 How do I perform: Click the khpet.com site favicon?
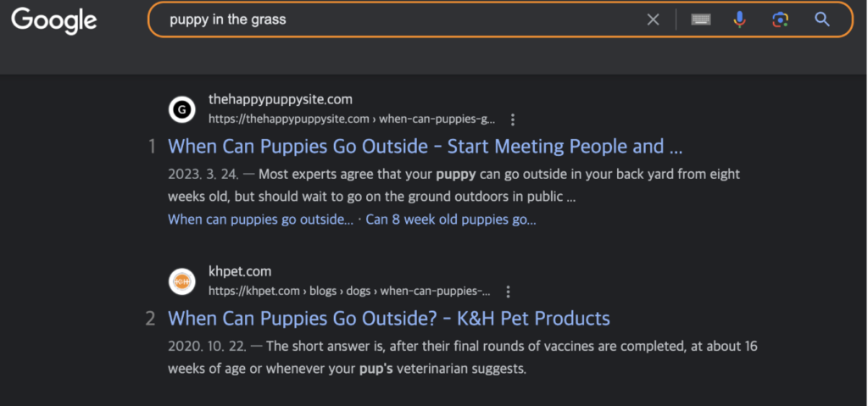click(182, 281)
